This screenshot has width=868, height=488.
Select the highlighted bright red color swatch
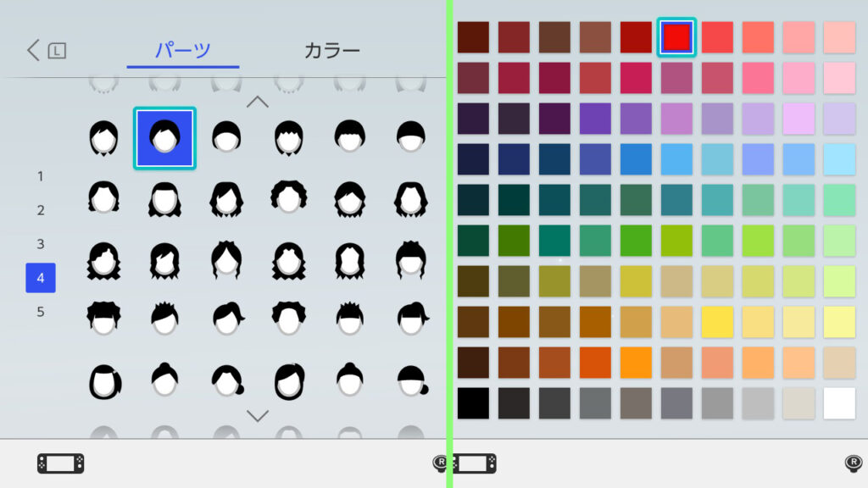point(676,37)
